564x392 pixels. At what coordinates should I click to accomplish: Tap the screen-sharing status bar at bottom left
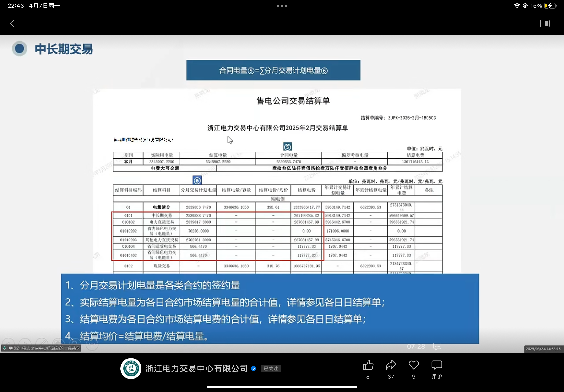41,348
